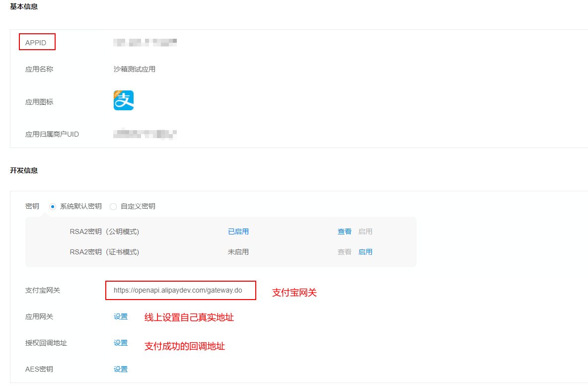
Task: Click the 应用网关 field label
Action: point(39,316)
